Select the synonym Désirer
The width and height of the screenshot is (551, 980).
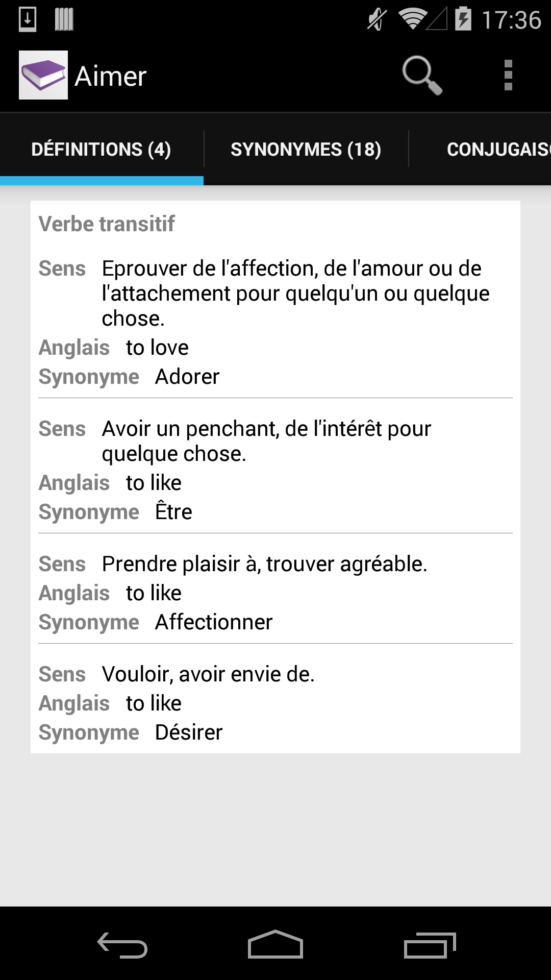(189, 732)
